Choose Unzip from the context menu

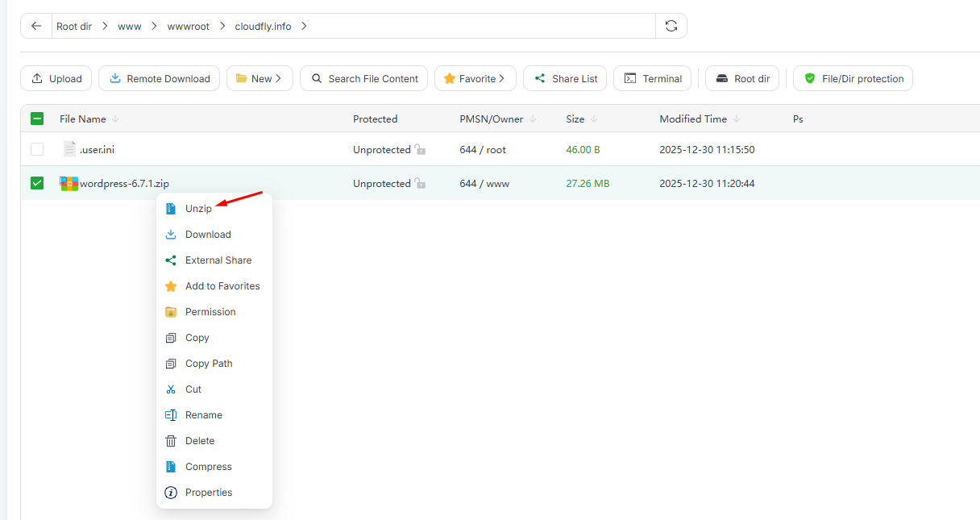(x=198, y=209)
